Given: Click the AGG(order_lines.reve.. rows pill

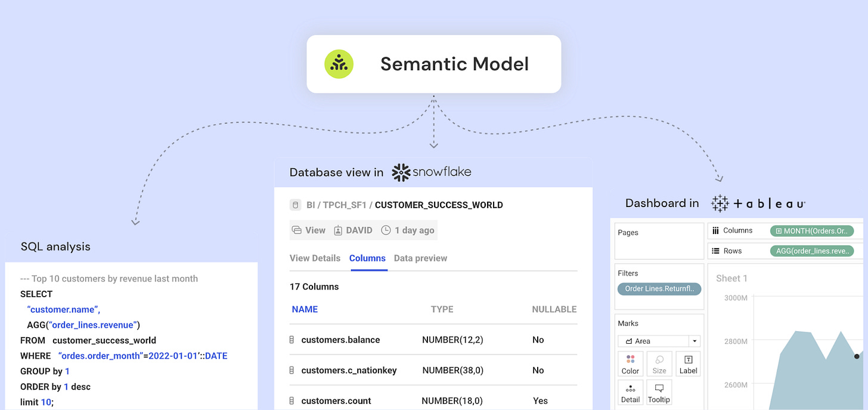Looking at the screenshot, I should tap(812, 251).
